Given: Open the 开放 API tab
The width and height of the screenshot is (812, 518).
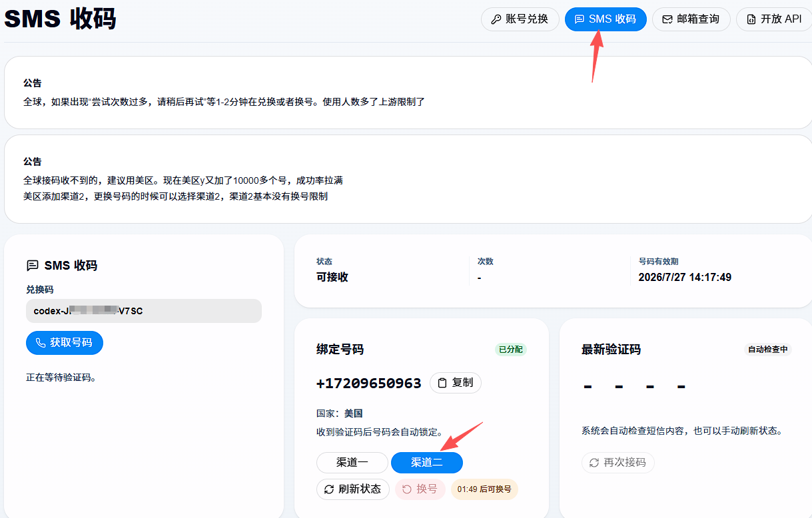Looking at the screenshot, I should click(774, 19).
